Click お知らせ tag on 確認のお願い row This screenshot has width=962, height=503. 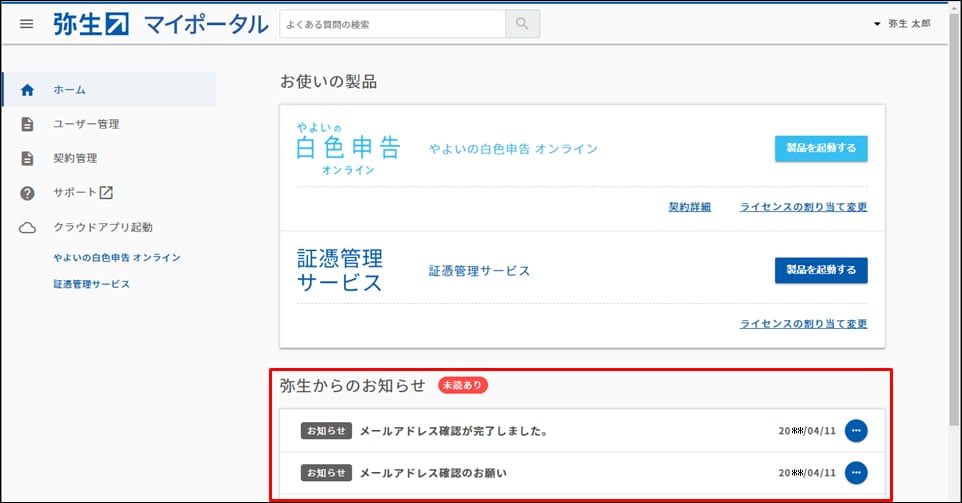326,472
